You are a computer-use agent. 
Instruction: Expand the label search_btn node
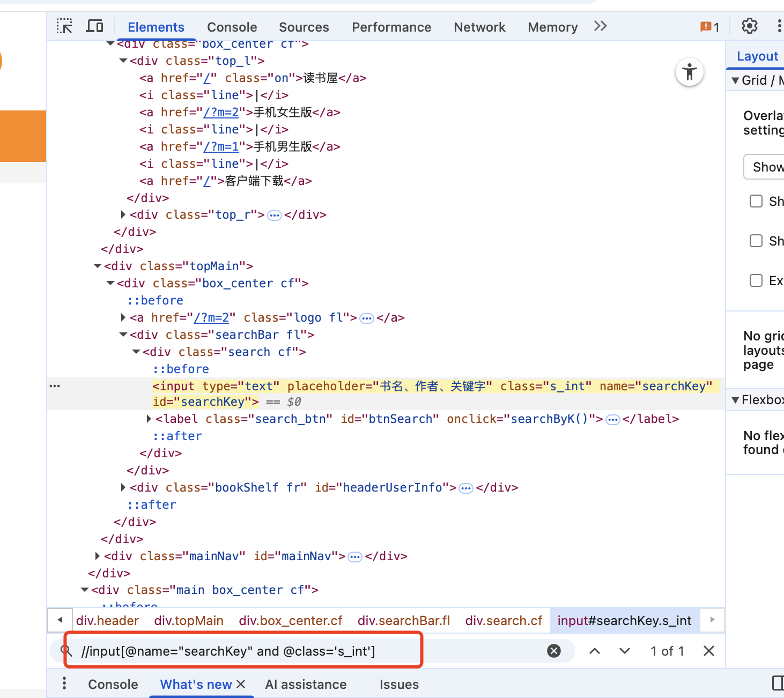149,419
